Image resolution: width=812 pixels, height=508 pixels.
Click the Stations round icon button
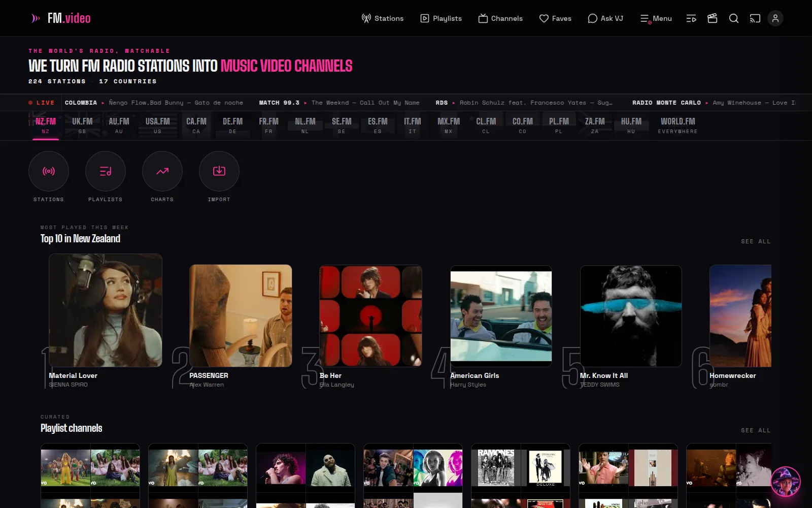pos(49,171)
